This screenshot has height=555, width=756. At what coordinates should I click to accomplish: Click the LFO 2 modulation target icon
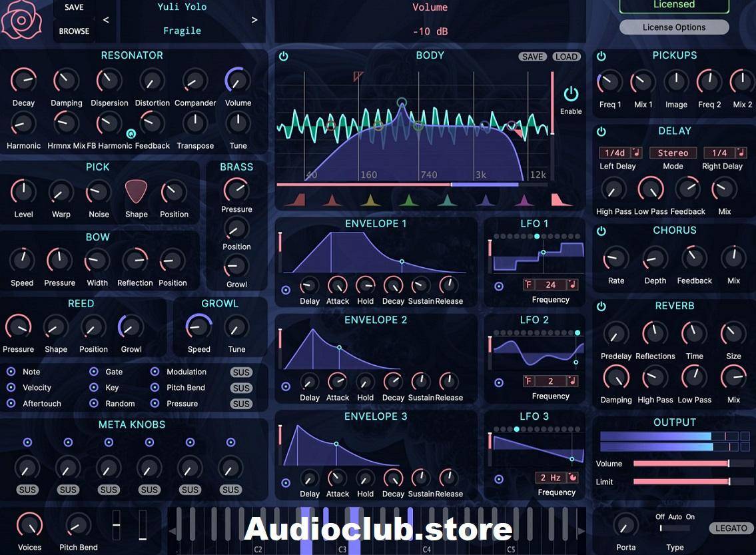tap(499, 383)
